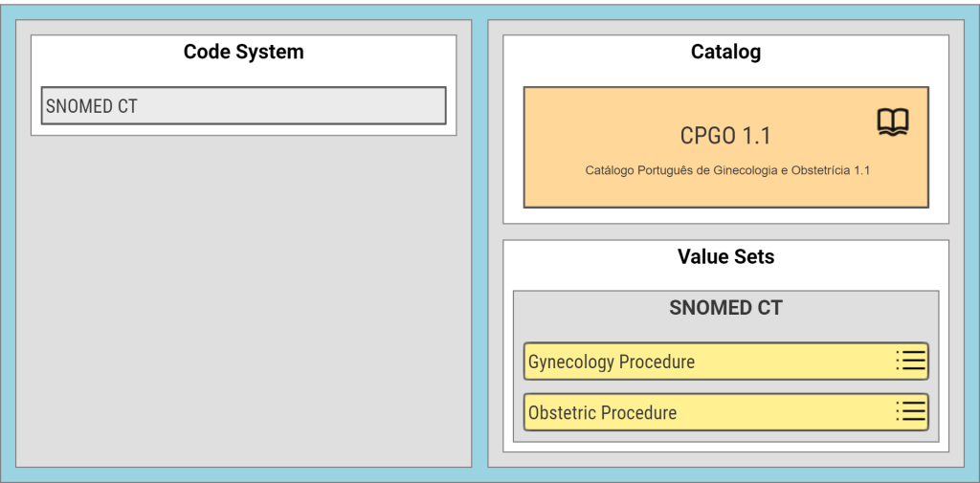Select the Gynecology Procedure value set
The width and height of the screenshot is (980, 483).
coord(725,362)
